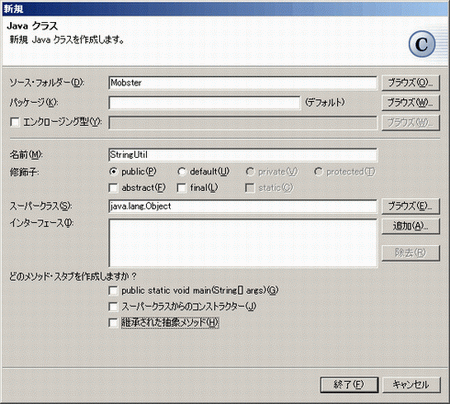Image resolution: width=450 pixels, height=404 pixels.
Task: Click the キャンセル cancel button
Action: pos(411,385)
